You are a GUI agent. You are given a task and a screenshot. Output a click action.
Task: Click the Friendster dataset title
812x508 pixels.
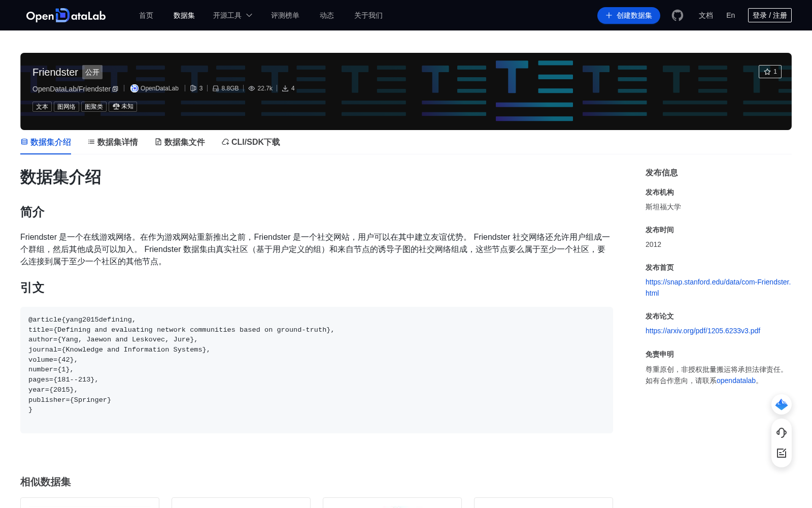coord(55,72)
